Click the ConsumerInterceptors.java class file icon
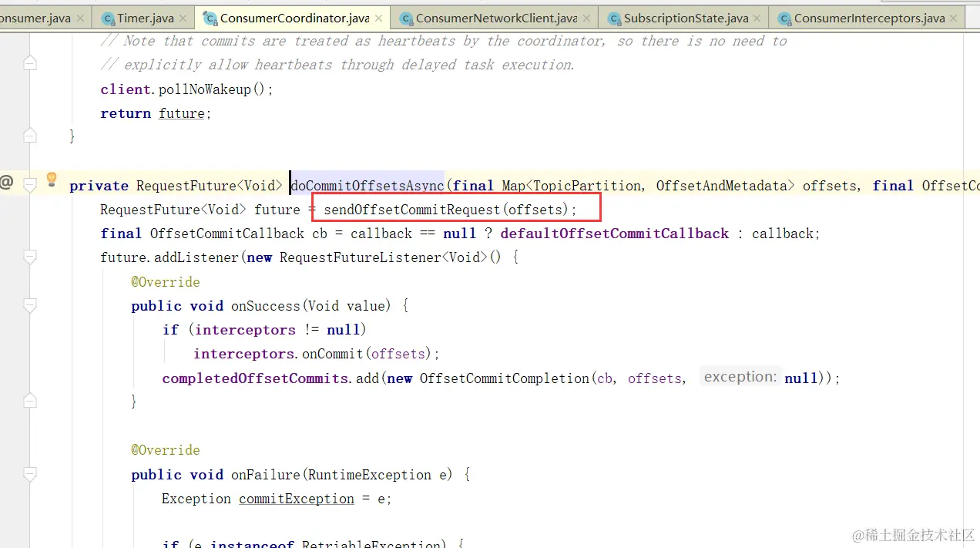The image size is (980, 548). pos(784,18)
